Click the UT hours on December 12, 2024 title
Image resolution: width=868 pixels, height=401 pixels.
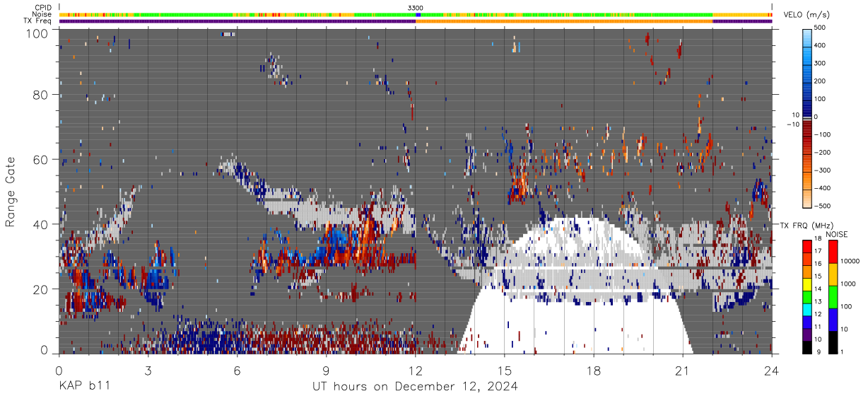pyautogui.click(x=416, y=386)
